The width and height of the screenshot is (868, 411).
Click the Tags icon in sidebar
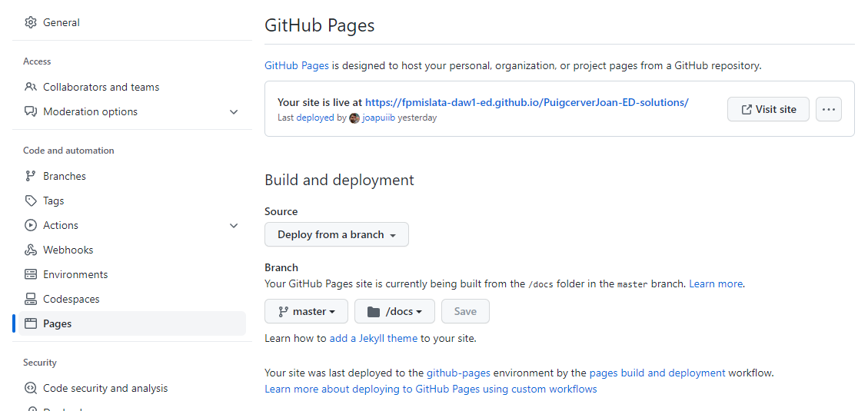pyautogui.click(x=31, y=201)
